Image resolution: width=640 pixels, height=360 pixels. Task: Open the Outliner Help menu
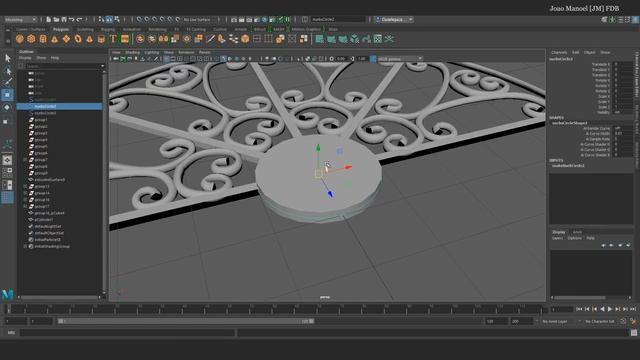point(55,58)
